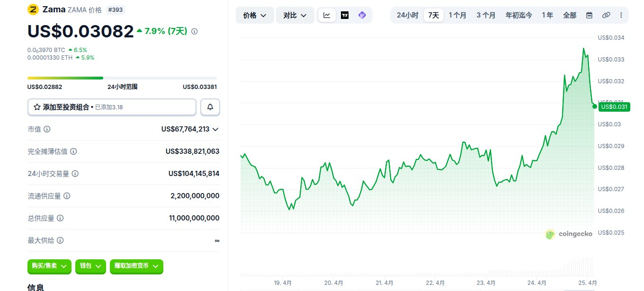Switch to line chart view icon
The height and width of the screenshot is (291, 644).
point(327,15)
